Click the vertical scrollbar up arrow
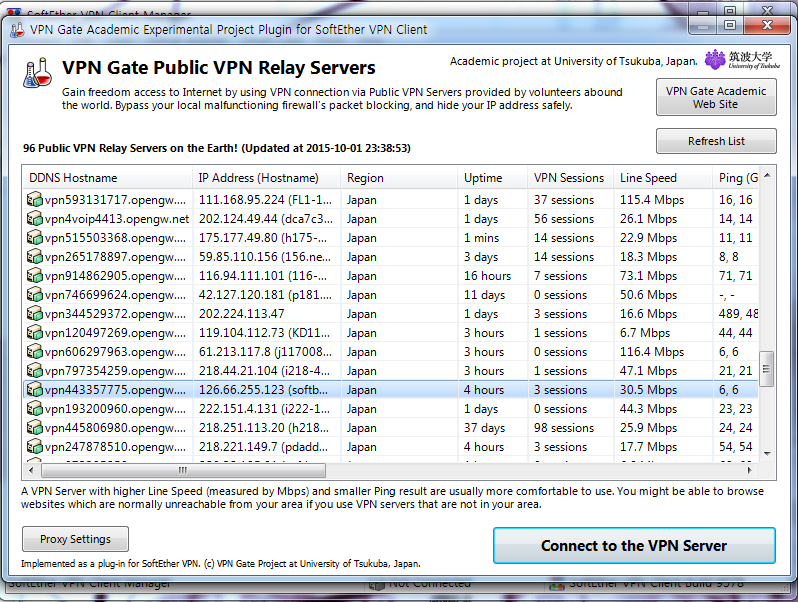 767,176
